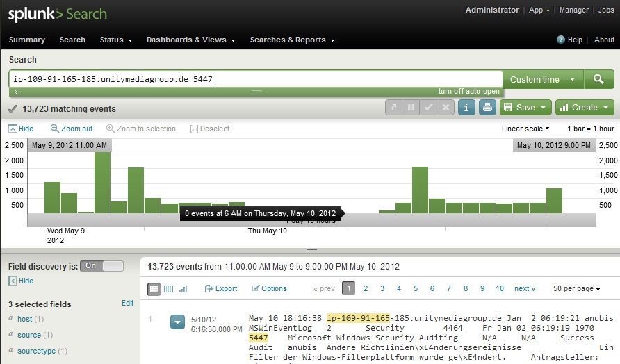Hide the timeline
Viewport: 620px width, 364px height.
point(21,129)
